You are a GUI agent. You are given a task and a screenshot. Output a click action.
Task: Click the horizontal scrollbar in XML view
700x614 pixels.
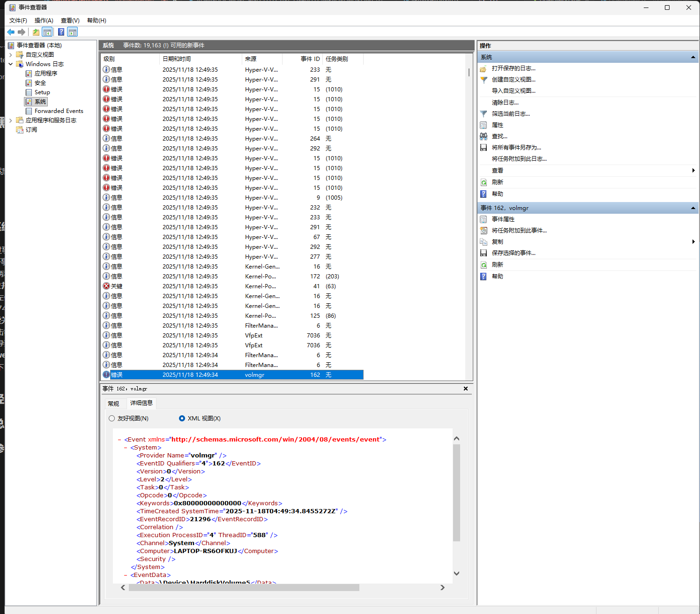(x=244, y=588)
